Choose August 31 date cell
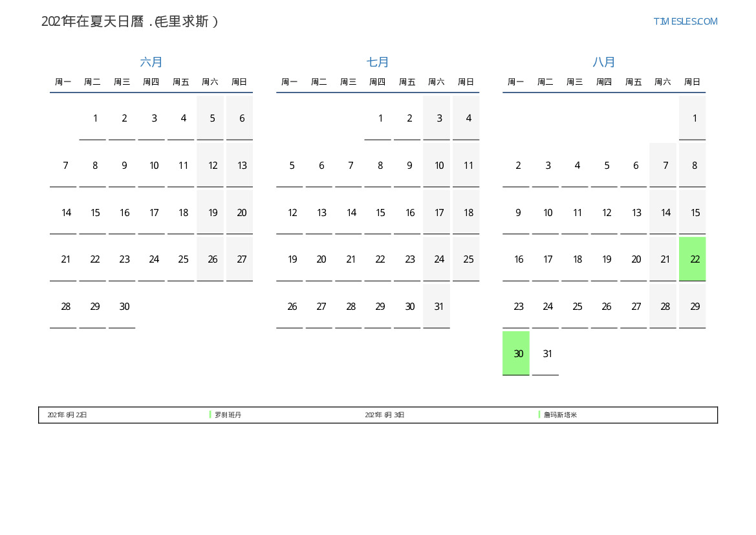756x535 pixels. [547, 354]
